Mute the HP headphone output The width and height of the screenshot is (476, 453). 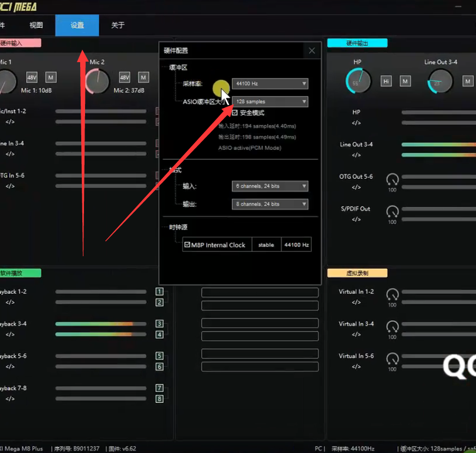click(x=405, y=81)
